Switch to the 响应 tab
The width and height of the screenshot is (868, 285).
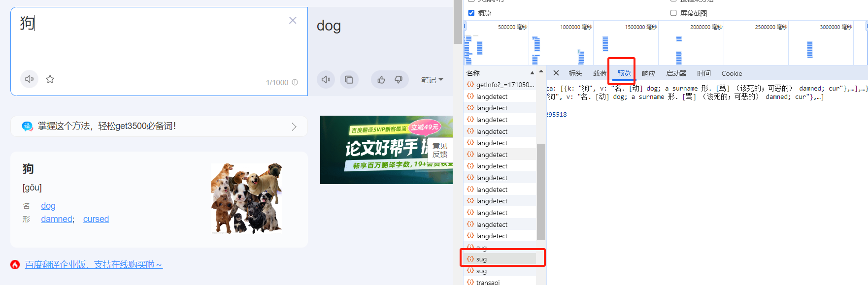coord(648,73)
